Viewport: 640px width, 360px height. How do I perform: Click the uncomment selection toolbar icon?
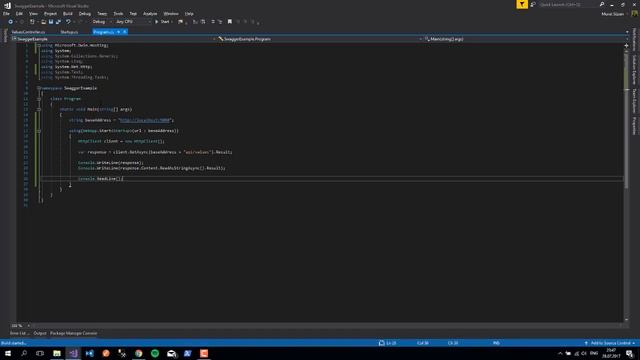(220, 22)
